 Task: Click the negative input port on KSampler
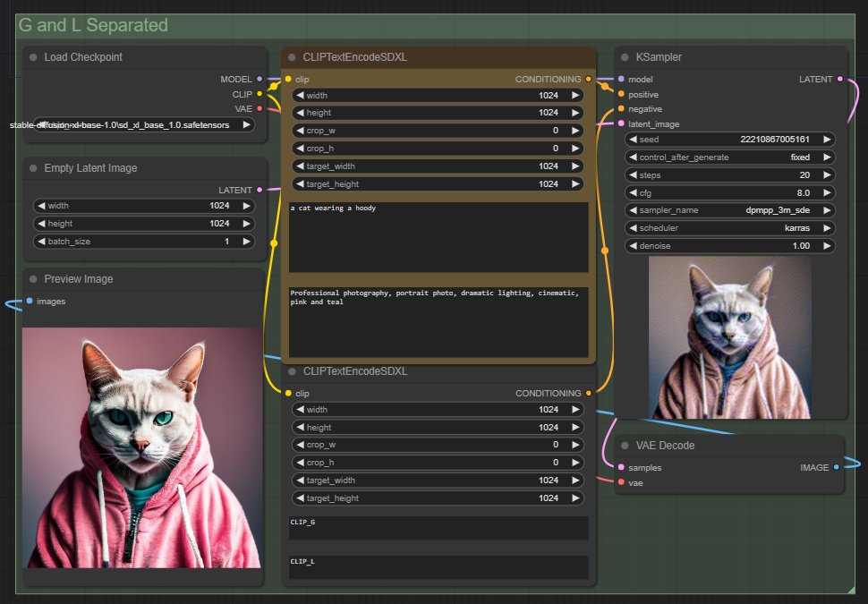point(621,108)
